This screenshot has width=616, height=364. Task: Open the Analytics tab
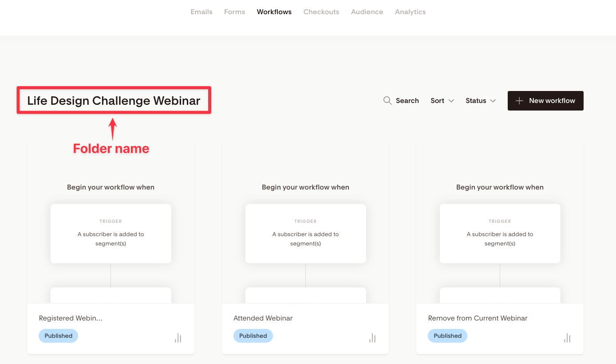[410, 12]
